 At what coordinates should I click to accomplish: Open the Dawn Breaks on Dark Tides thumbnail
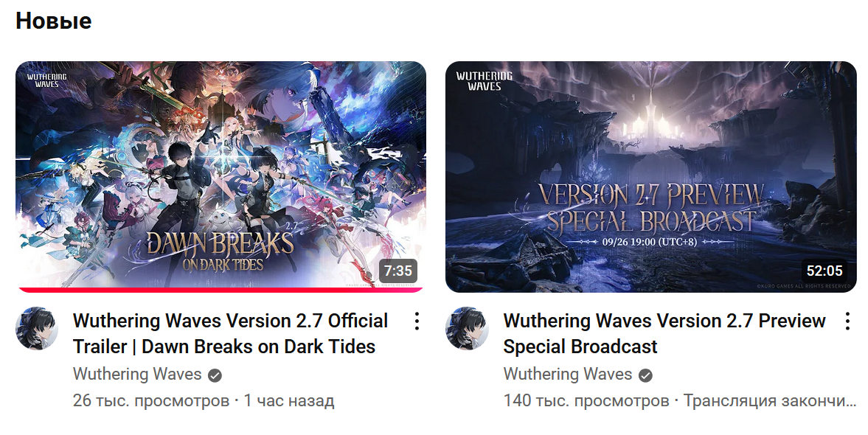(221, 176)
